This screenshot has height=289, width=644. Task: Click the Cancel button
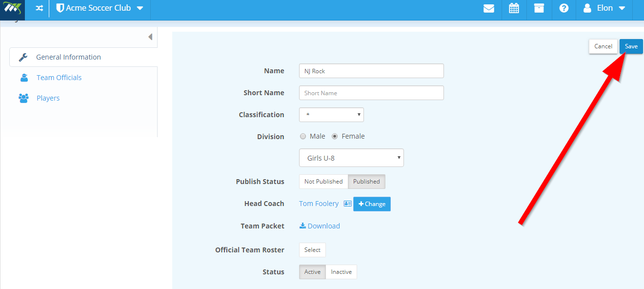tap(603, 46)
